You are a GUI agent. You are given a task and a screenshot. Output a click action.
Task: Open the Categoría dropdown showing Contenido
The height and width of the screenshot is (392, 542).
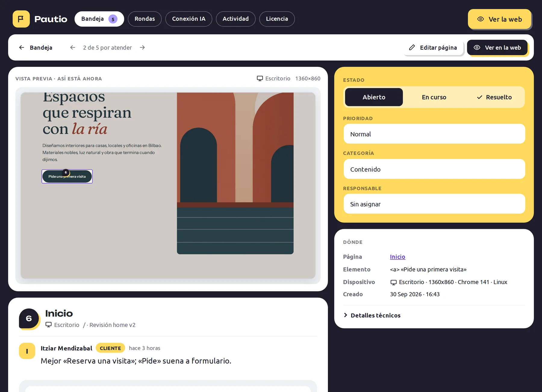tap(434, 169)
